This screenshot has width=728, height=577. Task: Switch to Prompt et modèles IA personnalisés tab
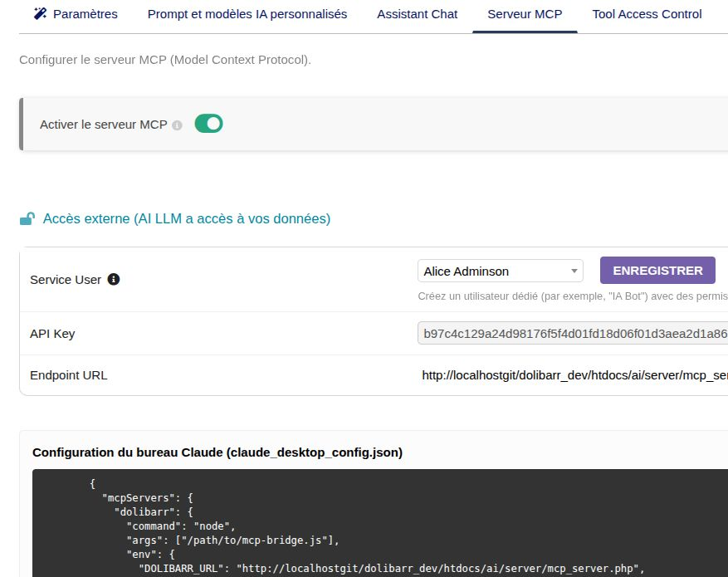[x=247, y=14]
